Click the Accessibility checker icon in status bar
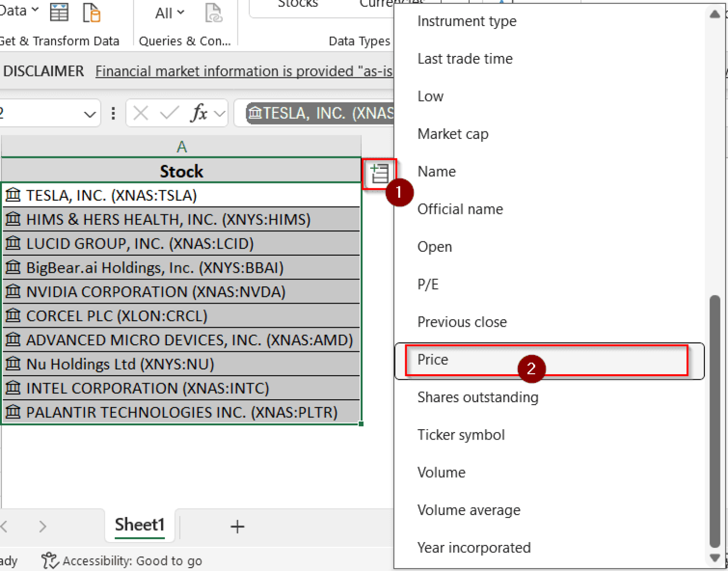Image resolution: width=728 pixels, height=571 pixels. click(x=49, y=560)
